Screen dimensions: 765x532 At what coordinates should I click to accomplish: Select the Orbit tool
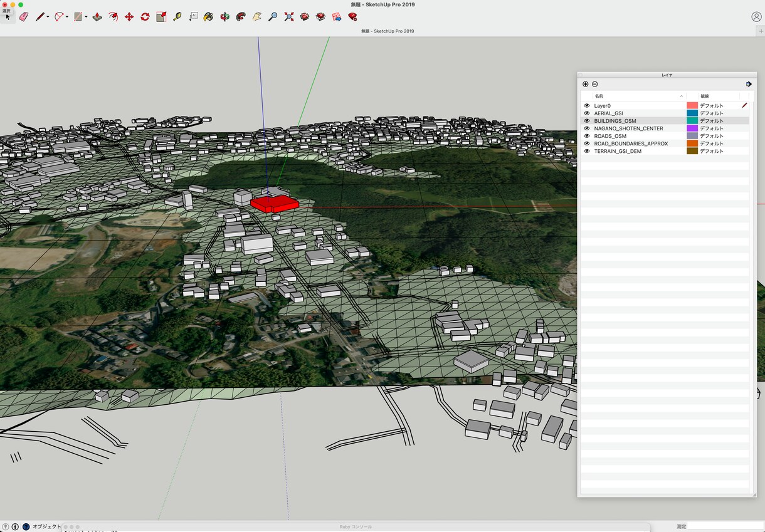(x=224, y=17)
